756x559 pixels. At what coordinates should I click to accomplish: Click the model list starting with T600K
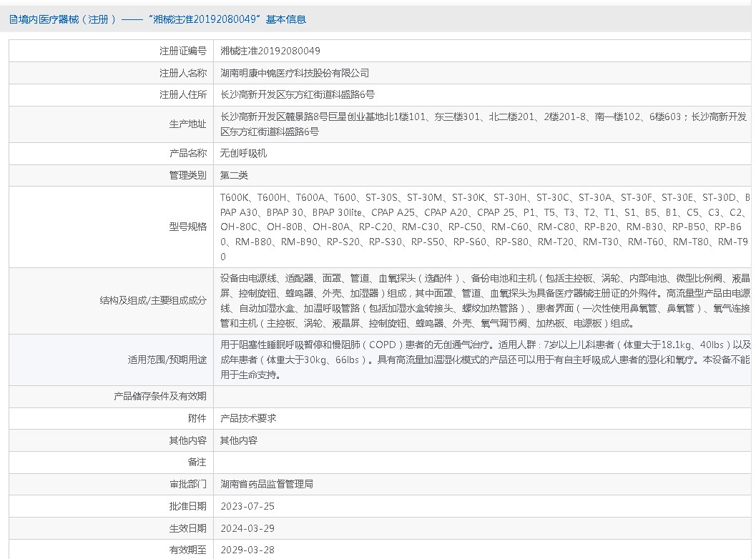click(x=485, y=227)
